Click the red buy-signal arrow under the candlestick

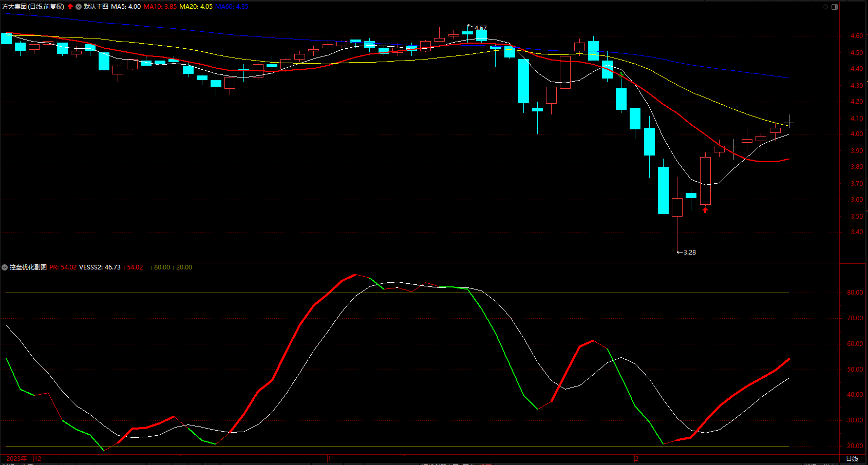tap(705, 210)
